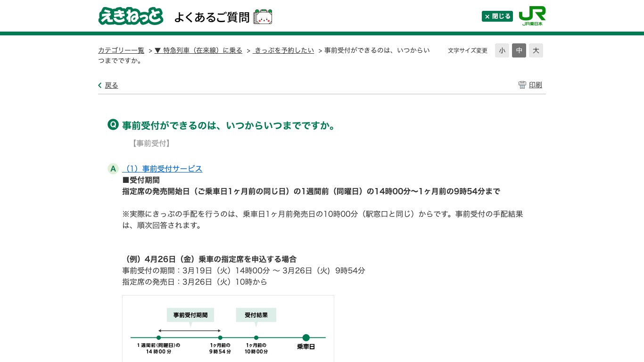Viewport: 644px width, 362px height.
Task: Go back with 戻る link
Action: 111,85
